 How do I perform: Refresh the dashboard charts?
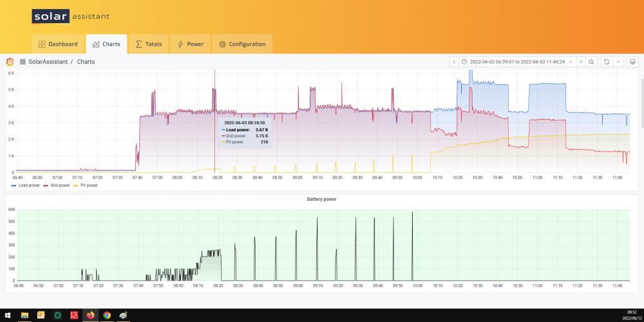tap(606, 62)
